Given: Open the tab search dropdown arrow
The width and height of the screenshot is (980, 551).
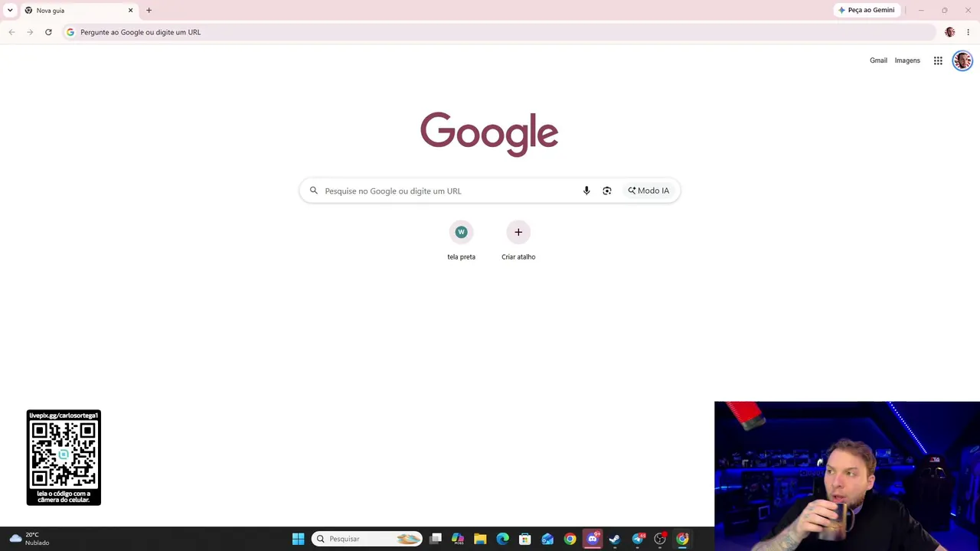Looking at the screenshot, I should 10,10.
